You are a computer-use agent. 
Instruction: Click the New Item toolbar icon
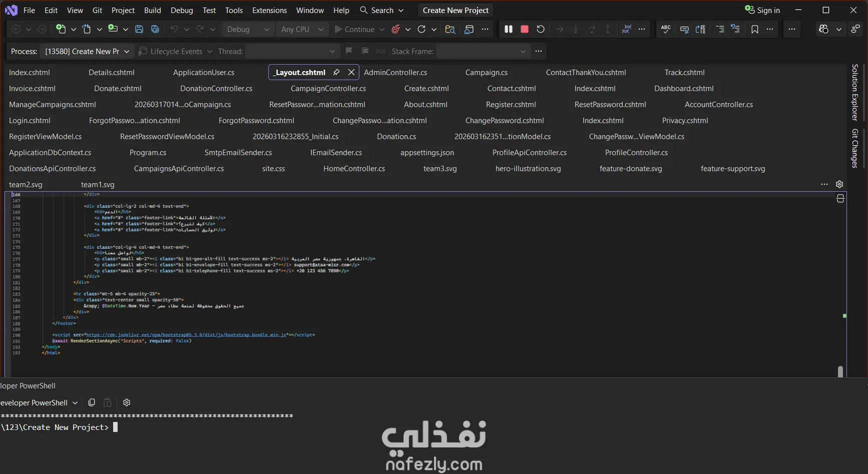tap(61, 29)
